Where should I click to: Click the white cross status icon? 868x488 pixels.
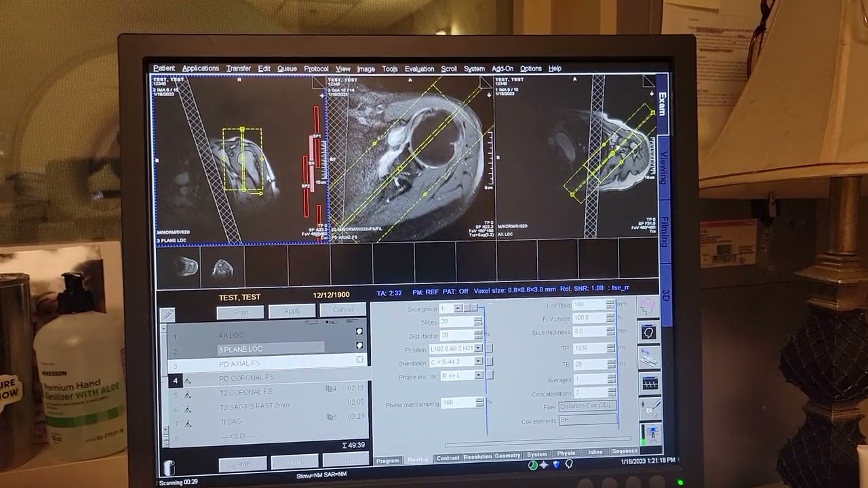(545, 465)
